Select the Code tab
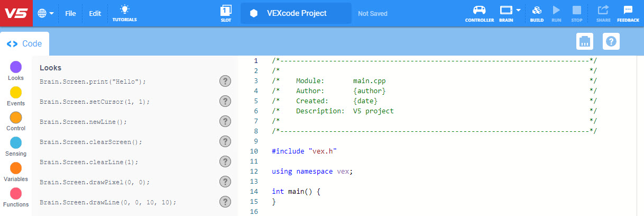 [25, 44]
